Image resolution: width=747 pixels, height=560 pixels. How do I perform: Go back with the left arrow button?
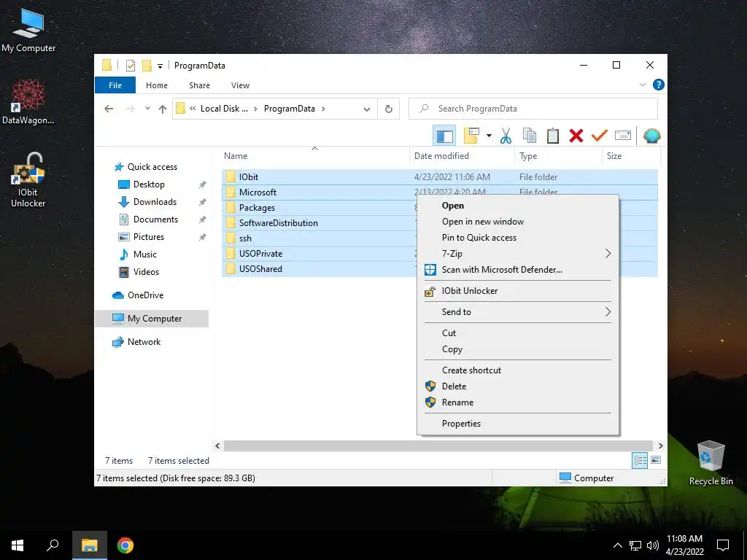(x=109, y=109)
